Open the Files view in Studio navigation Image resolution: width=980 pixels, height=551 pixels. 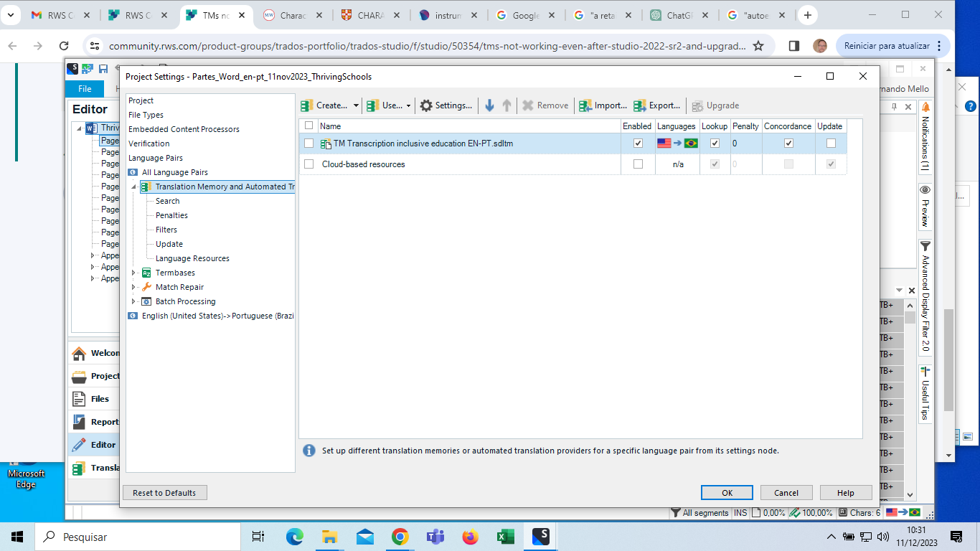(x=95, y=399)
